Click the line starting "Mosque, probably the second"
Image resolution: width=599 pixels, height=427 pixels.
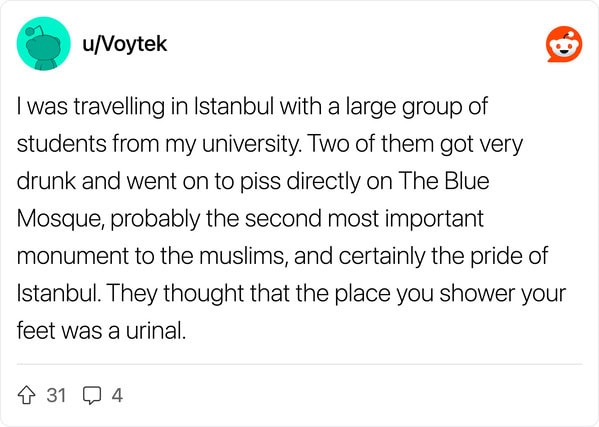click(x=250, y=219)
